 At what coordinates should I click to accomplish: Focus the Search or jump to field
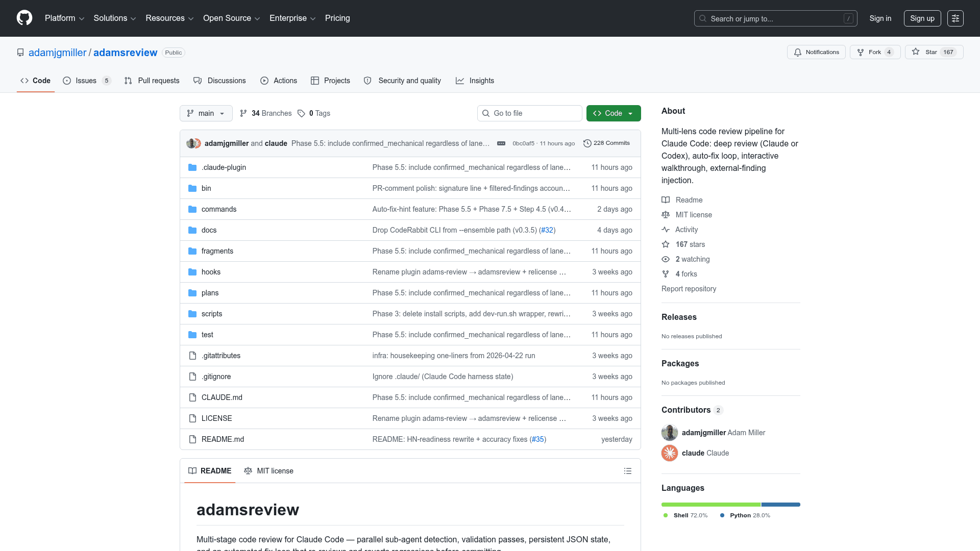click(x=776, y=18)
